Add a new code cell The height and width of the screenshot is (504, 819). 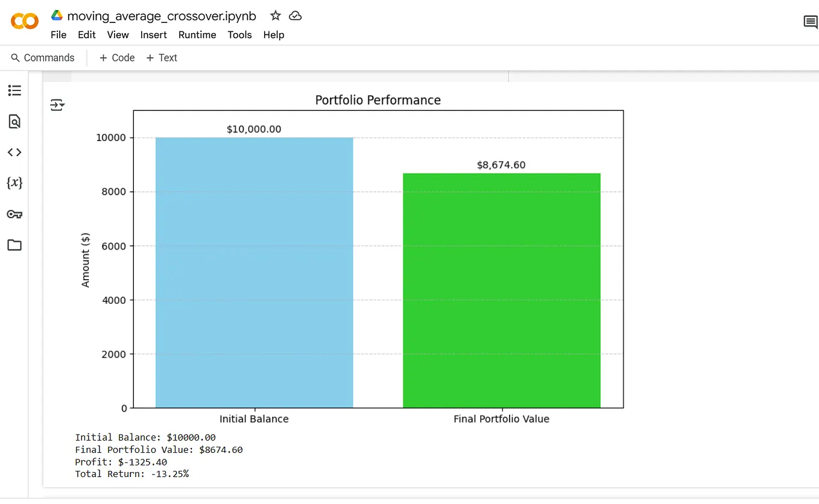pyautogui.click(x=116, y=57)
